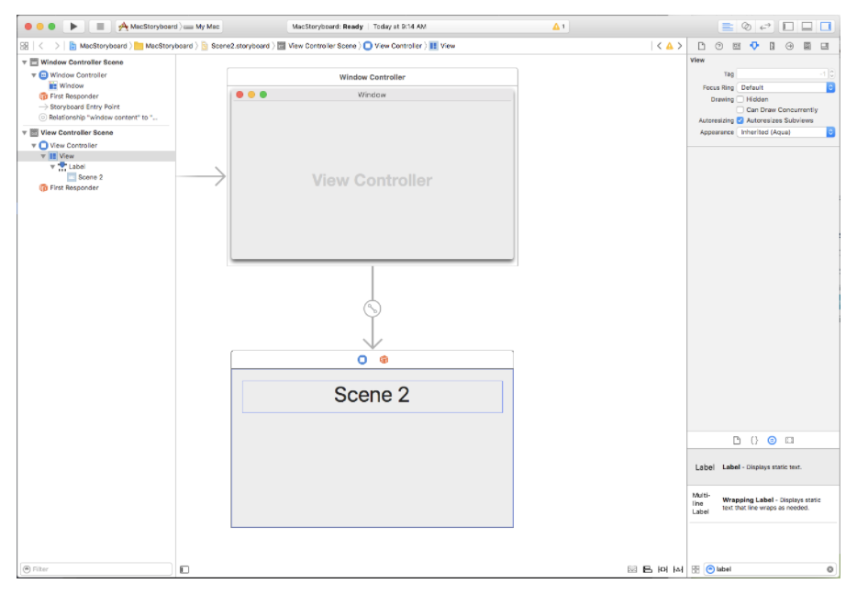Open the Quick Help inspector
The width and height of the screenshot is (868, 595).
(718, 46)
